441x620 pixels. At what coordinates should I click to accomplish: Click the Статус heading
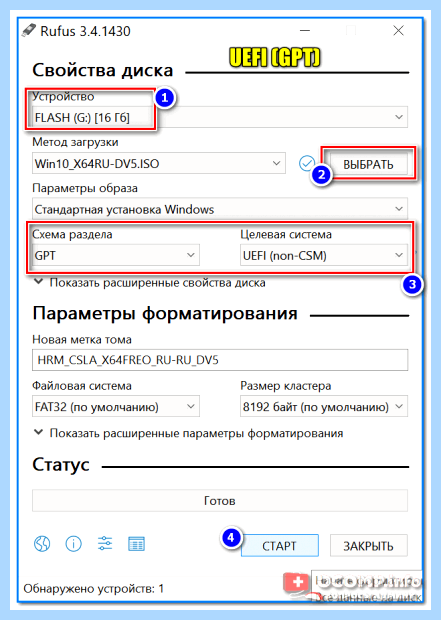61,464
